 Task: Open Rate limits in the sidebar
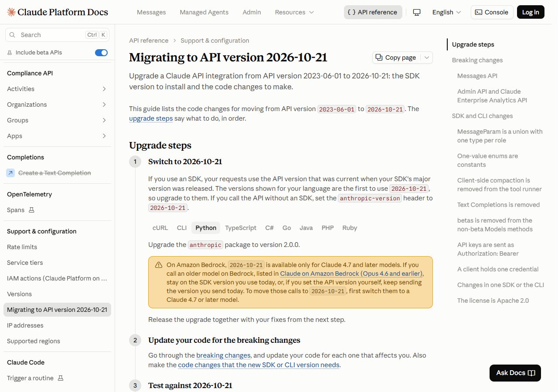(x=57, y=247)
